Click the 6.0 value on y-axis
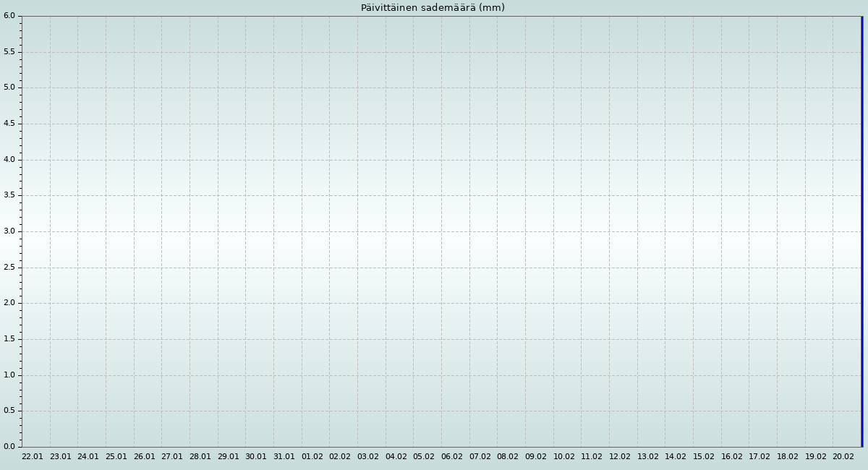This screenshot has width=868, height=470. coord(9,16)
